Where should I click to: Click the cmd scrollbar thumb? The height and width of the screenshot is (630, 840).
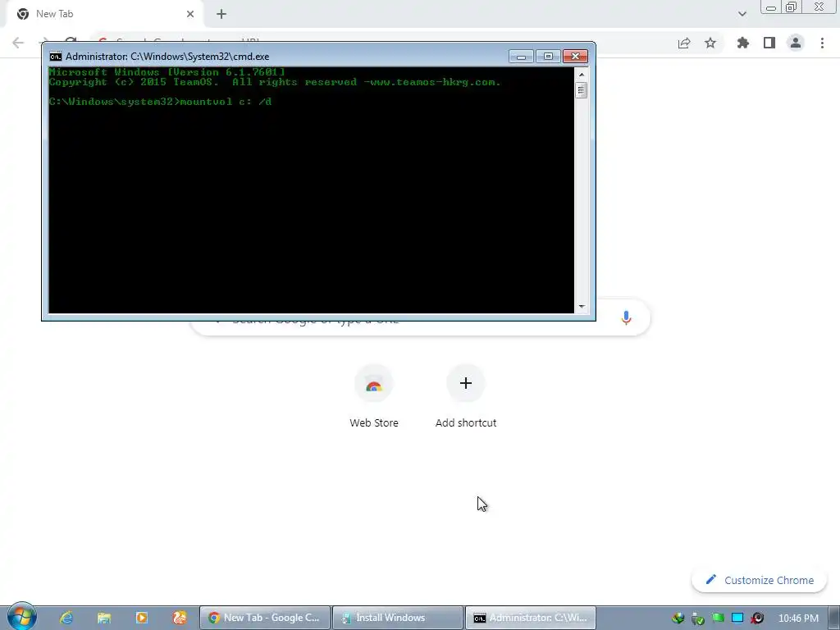tap(582, 90)
